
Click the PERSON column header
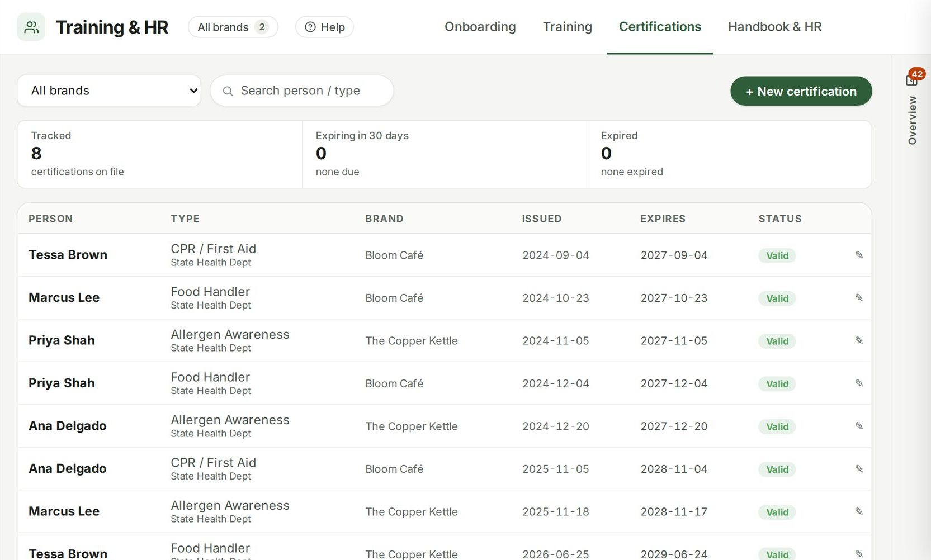pyautogui.click(x=51, y=219)
